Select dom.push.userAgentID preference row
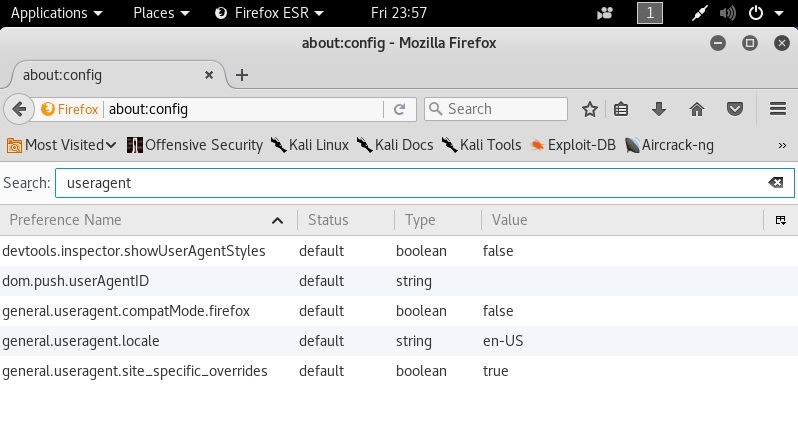The image size is (798, 421). [399, 281]
